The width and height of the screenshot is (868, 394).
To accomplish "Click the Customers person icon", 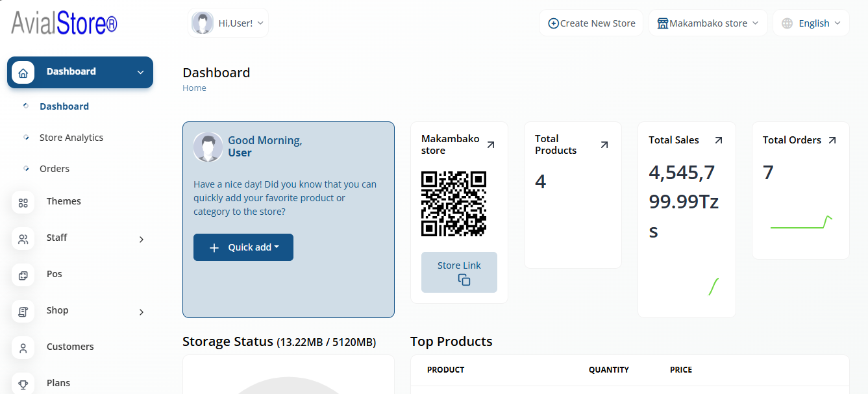I will tap(23, 348).
